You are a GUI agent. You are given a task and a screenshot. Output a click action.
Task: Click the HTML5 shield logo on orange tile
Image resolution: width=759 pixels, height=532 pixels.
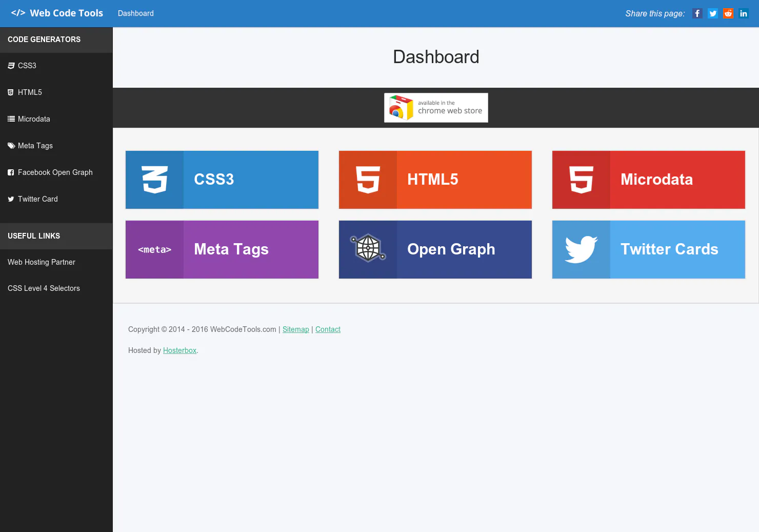[x=368, y=180]
